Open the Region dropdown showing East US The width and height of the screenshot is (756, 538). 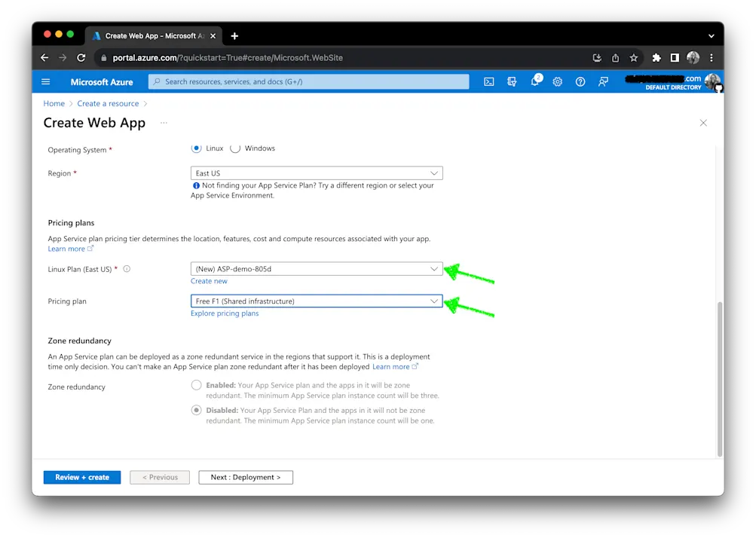[x=316, y=173]
